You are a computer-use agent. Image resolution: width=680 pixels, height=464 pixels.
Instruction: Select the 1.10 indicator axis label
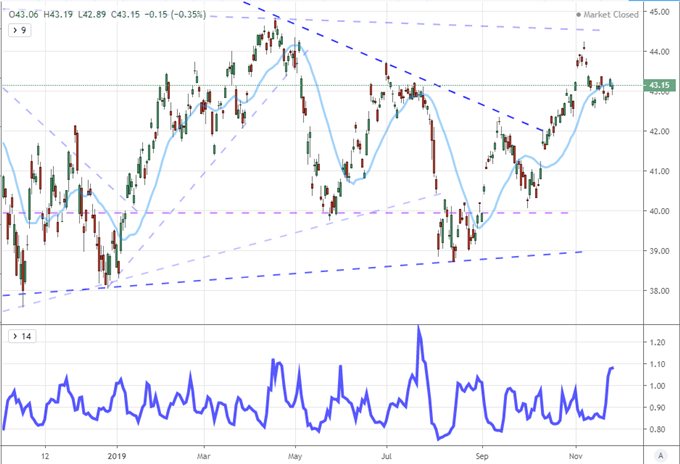pos(657,364)
